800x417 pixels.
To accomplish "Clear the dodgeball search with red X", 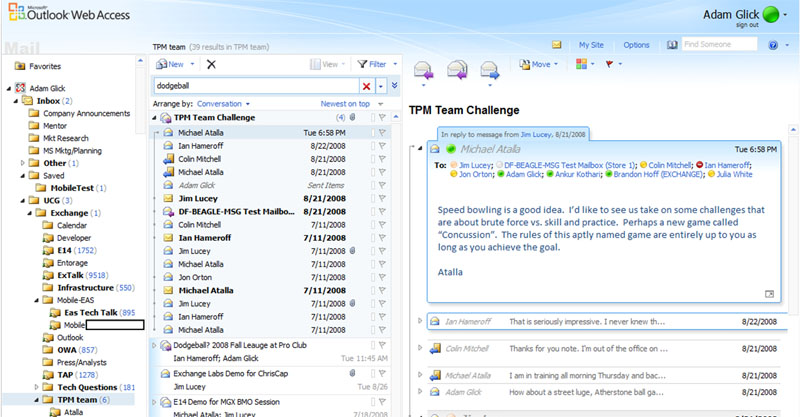I will pyautogui.click(x=367, y=86).
